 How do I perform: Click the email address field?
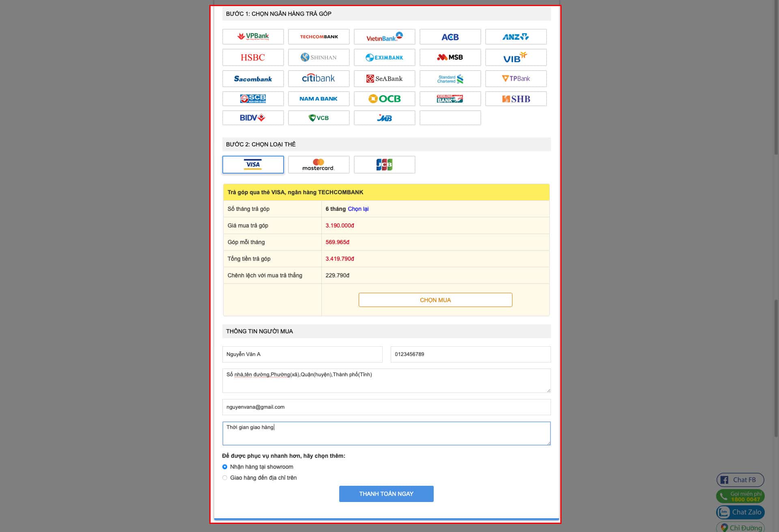tap(386, 407)
